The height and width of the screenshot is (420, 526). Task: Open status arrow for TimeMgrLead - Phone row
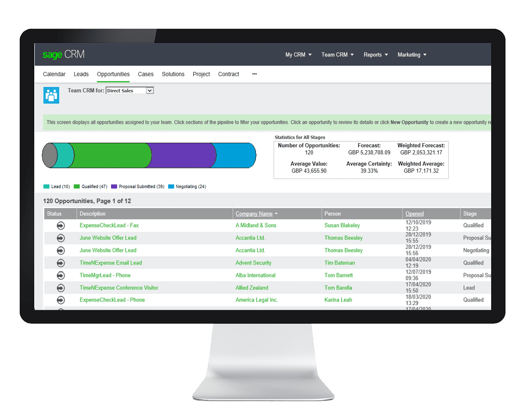(x=61, y=275)
